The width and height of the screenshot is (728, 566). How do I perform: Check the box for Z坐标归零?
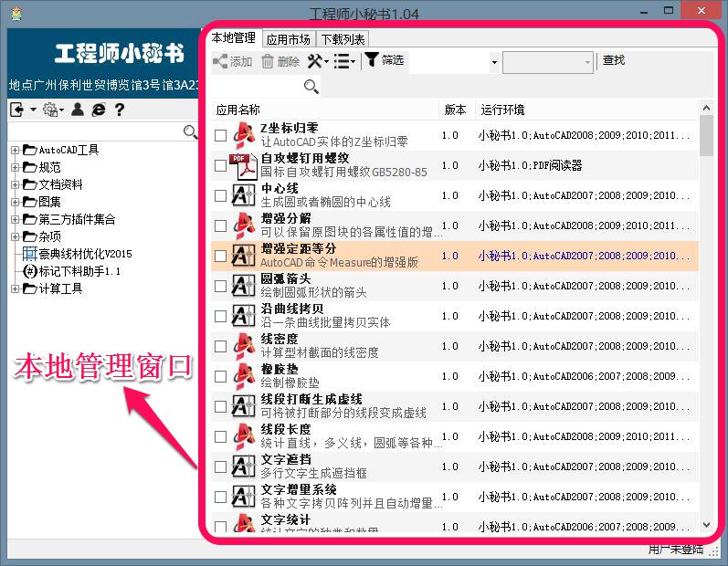click(x=220, y=135)
